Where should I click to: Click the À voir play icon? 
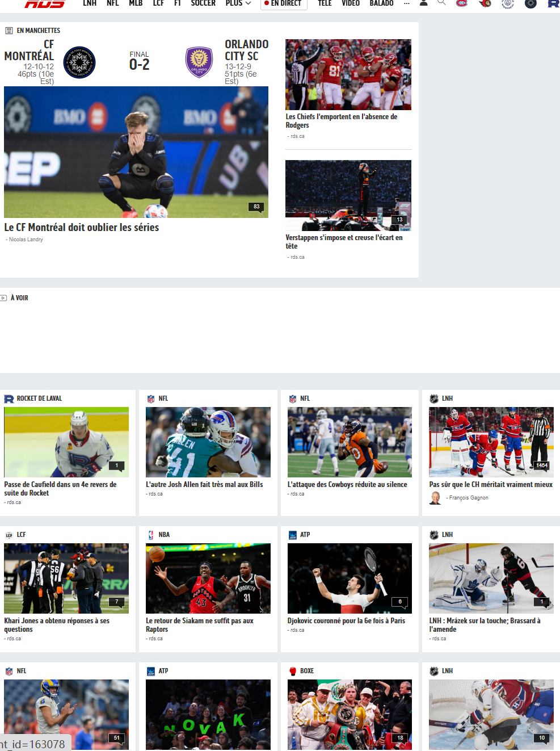click(x=4, y=298)
